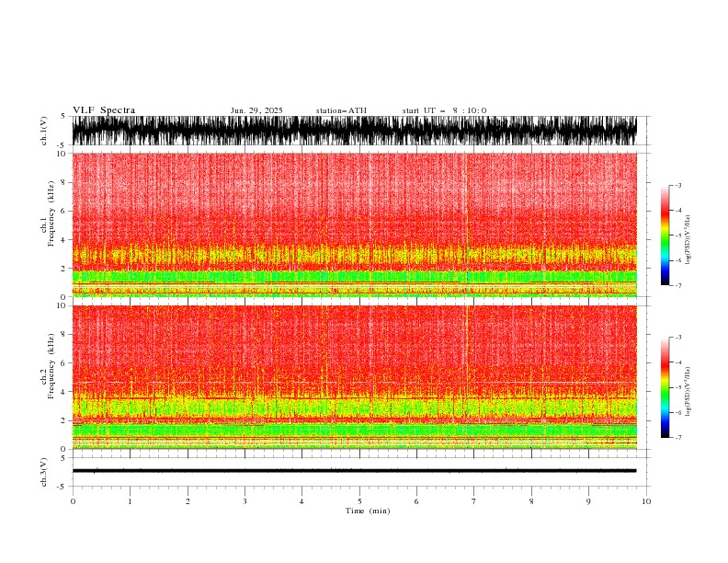Click the "-3" label on ch.1 color scale
The height and width of the screenshot is (563, 728).
(677, 185)
